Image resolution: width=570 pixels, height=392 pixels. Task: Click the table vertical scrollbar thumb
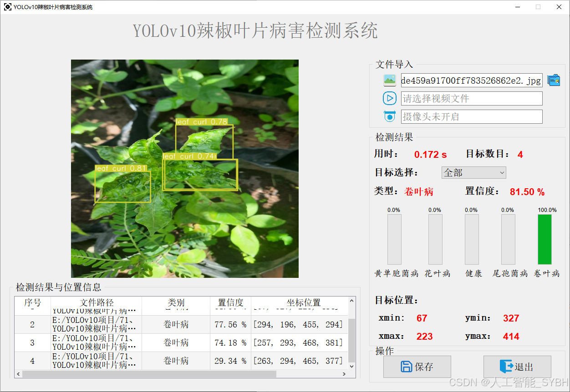pyautogui.click(x=352, y=340)
